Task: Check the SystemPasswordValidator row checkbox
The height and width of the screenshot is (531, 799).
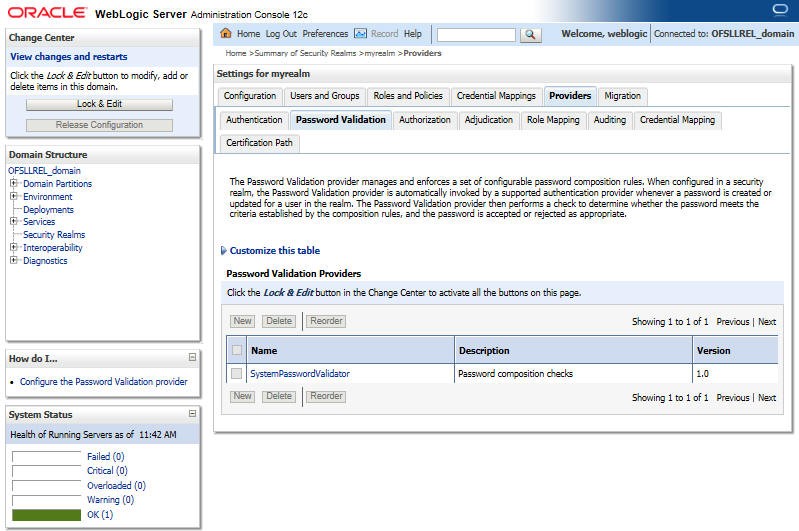Action: (x=236, y=374)
